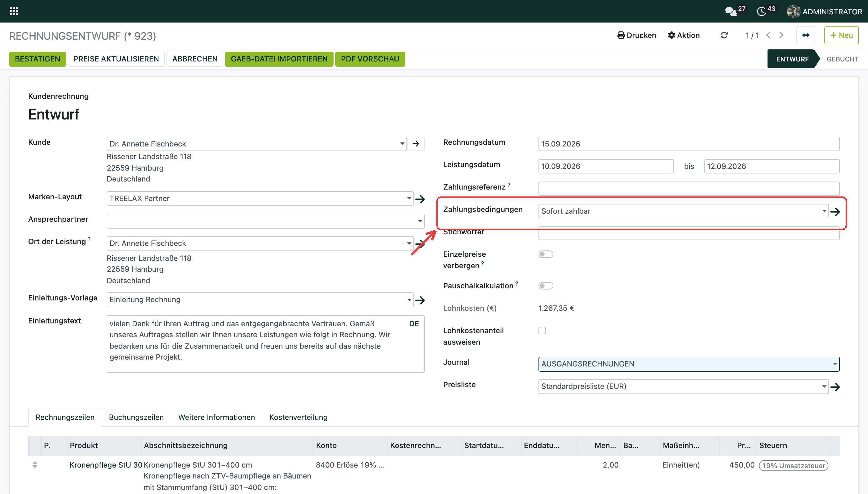Open Einleitungs-Vorlage record arrow
The width and height of the screenshot is (868, 494).
pyautogui.click(x=420, y=300)
